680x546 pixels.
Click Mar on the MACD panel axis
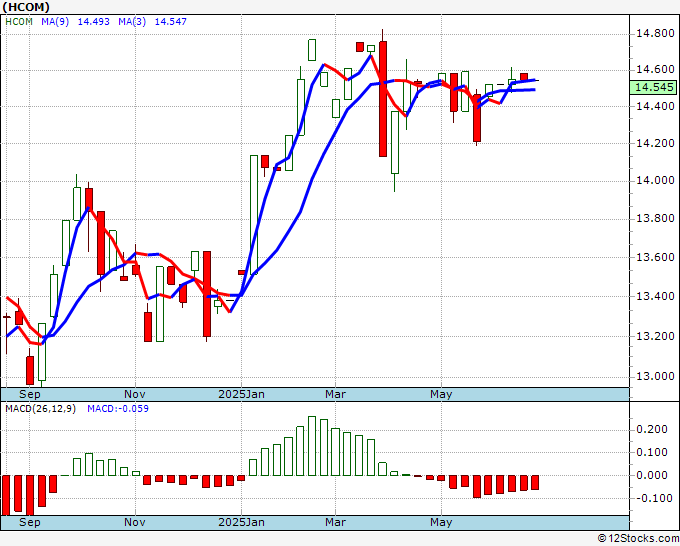(335, 522)
